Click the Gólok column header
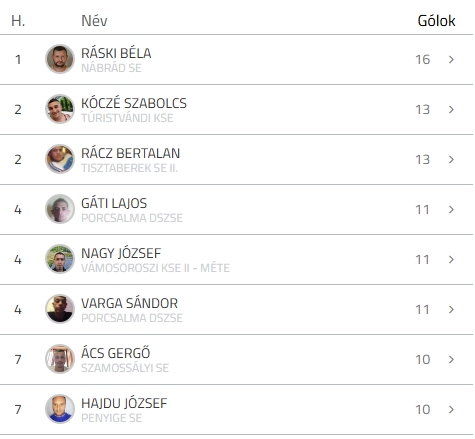Screen dimensions: 475x439 (436, 21)
